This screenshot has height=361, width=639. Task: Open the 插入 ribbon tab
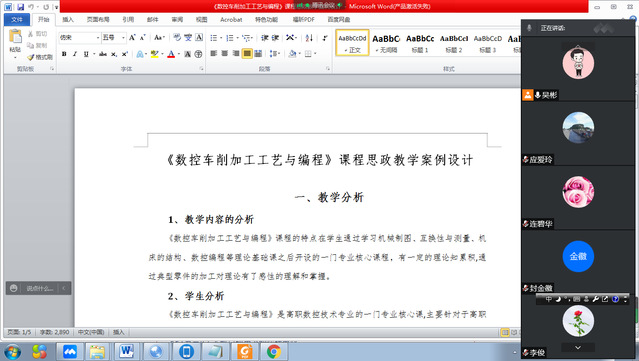[68, 19]
